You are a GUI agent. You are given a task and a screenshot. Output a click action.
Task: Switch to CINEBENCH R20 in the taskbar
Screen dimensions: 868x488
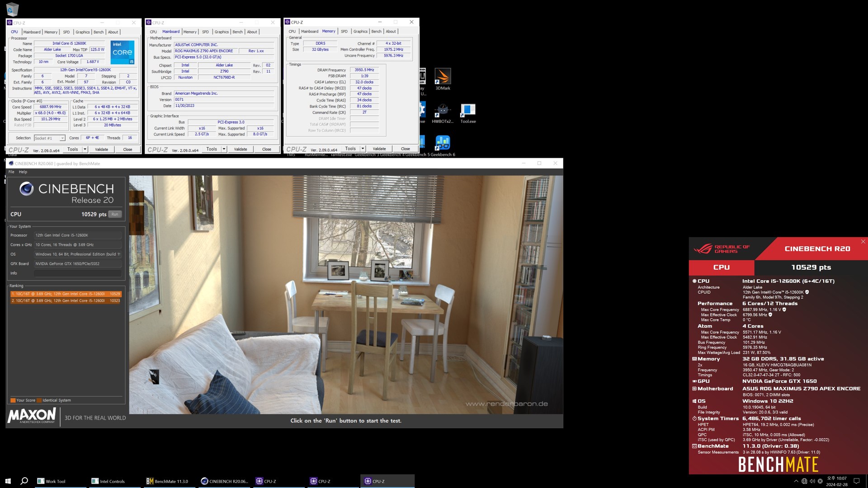(x=224, y=481)
